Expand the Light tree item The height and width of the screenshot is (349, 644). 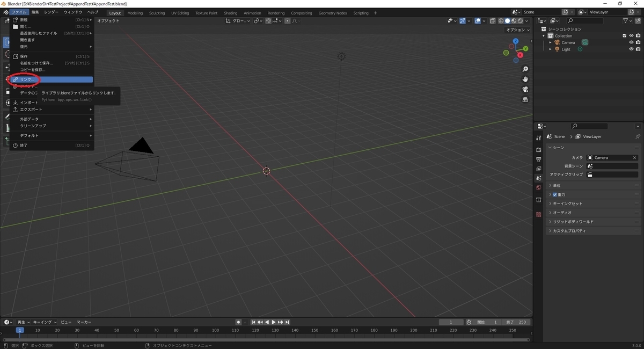click(550, 49)
